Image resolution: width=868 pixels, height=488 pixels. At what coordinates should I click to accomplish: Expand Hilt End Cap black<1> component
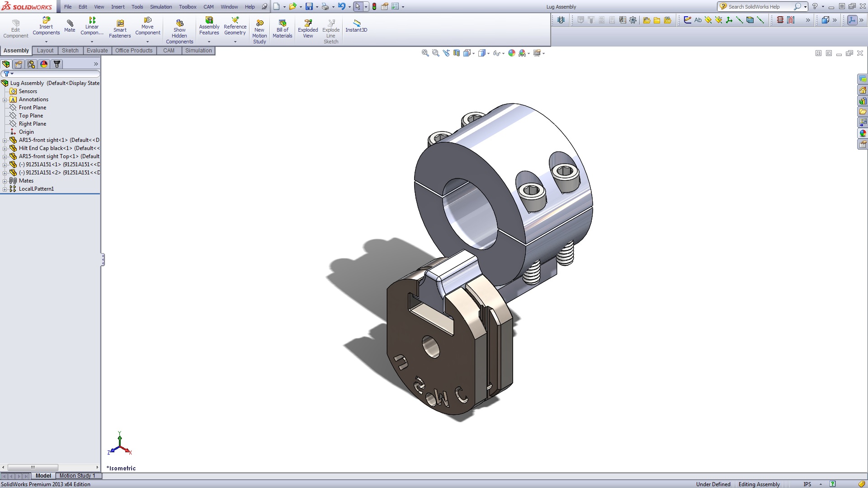pos(5,148)
